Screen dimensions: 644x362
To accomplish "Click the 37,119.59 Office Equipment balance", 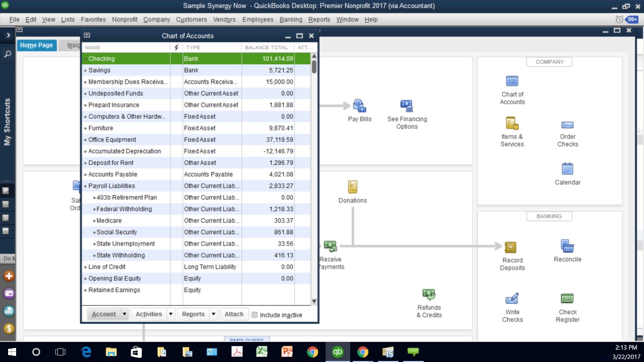I will (281, 140).
